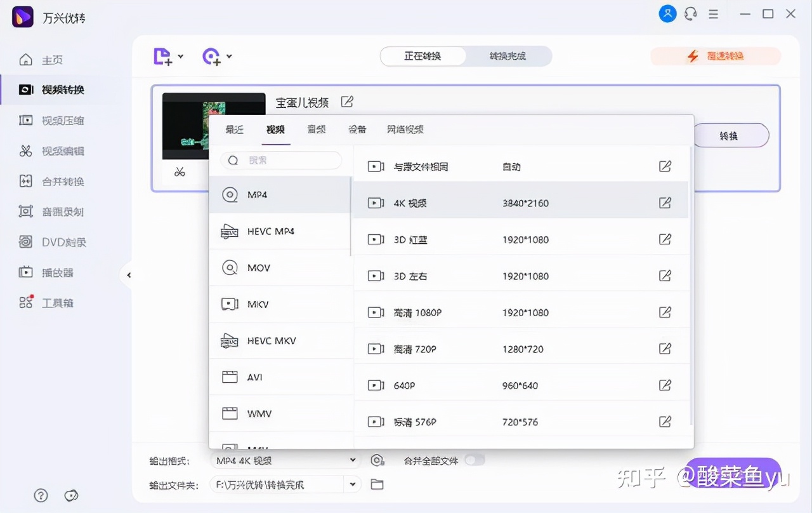Open the 输出格式 dropdown
812x513 pixels.
(x=284, y=460)
